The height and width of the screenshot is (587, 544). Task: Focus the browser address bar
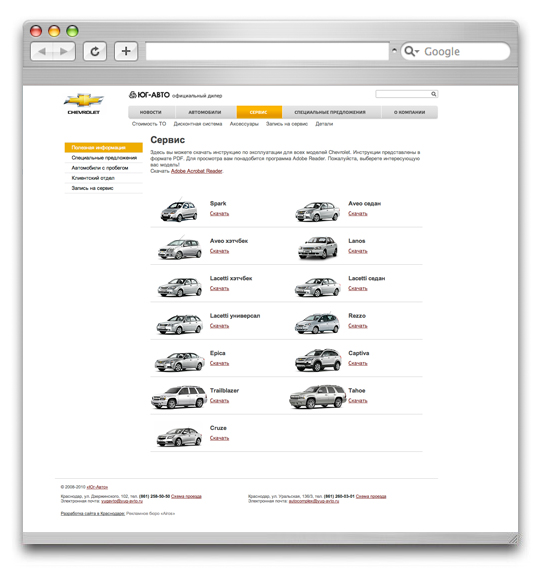pyautogui.click(x=267, y=51)
